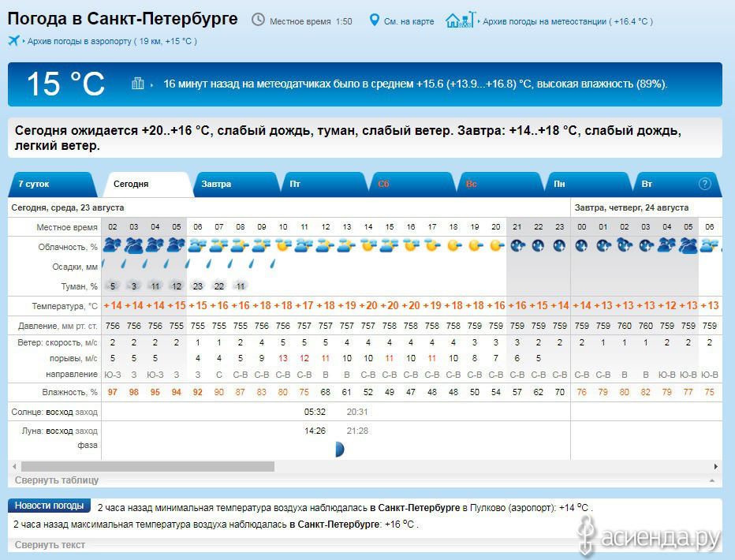The image size is (735, 560).
Task: Select the Сегодня tab
Action: [147, 184]
